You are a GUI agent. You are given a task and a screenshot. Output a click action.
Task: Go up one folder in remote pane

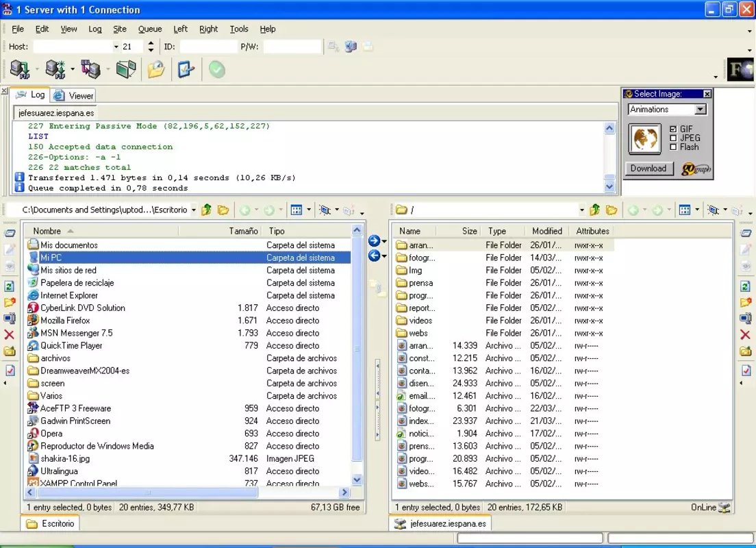click(x=595, y=210)
